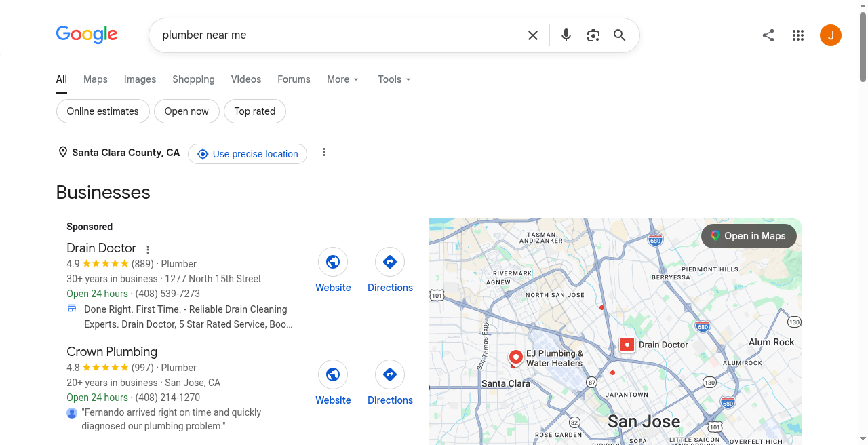Click the EJ Plumbing & Water Heaters map pin
868x445 pixels.
516,357
